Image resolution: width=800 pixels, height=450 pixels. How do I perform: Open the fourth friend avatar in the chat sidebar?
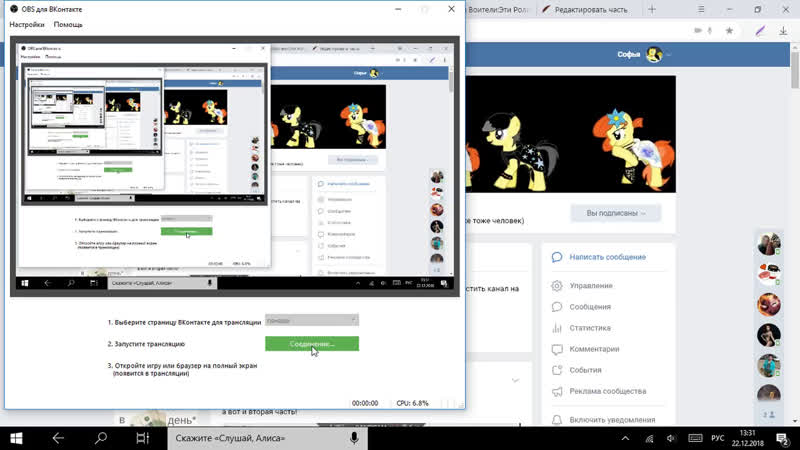(769, 335)
